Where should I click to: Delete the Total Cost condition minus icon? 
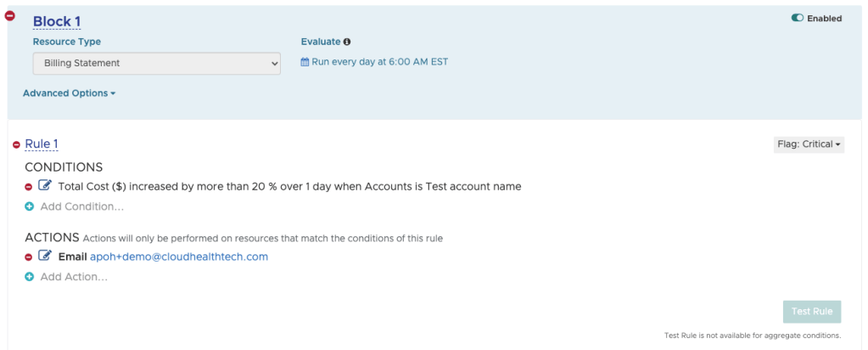[29, 187]
